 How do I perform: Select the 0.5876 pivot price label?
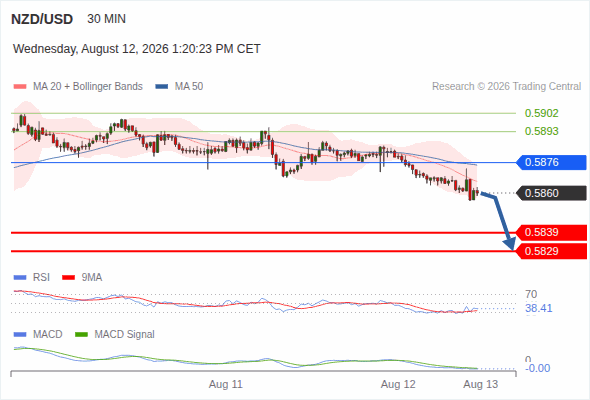tap(551, 163)
